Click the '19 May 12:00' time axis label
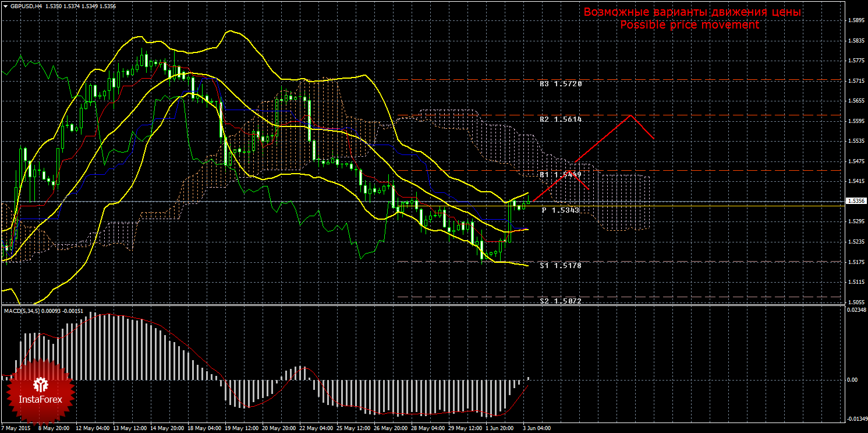The height and width of the screenshot is (433, 868). point(242,428)
